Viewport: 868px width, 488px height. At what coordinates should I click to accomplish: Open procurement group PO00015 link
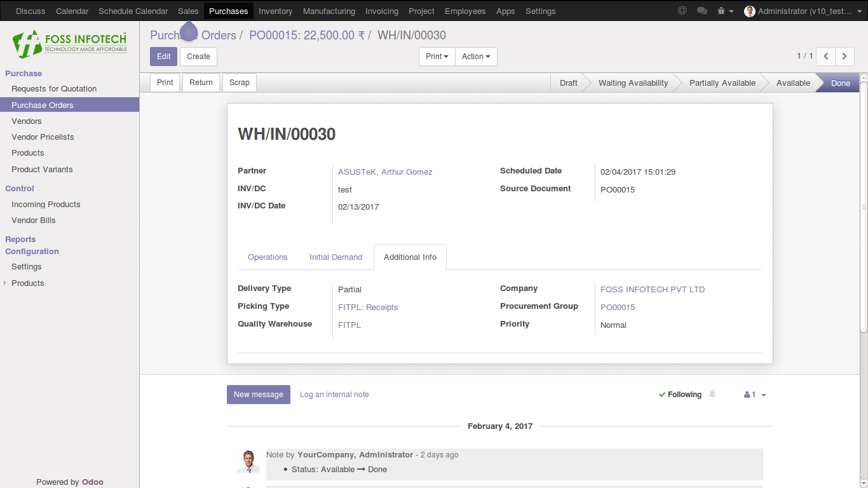point(618,308)
